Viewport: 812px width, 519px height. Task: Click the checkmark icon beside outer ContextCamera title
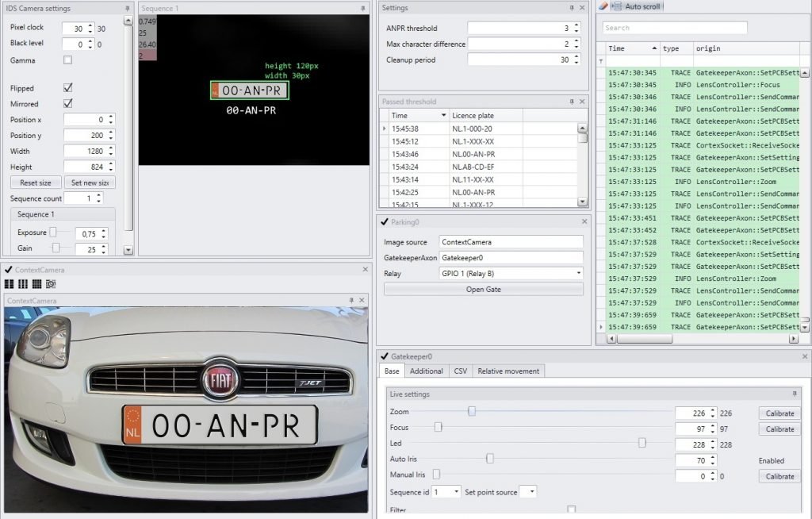click(8, 270)
